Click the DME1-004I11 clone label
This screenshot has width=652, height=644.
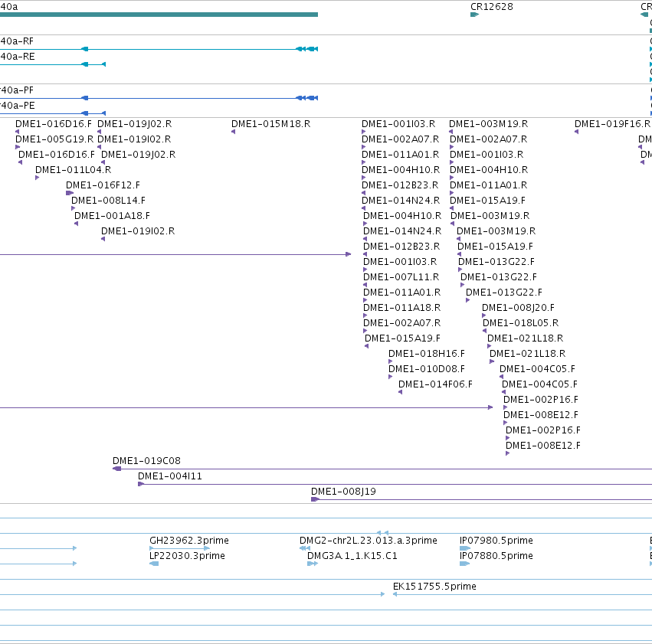click(169, 476)
